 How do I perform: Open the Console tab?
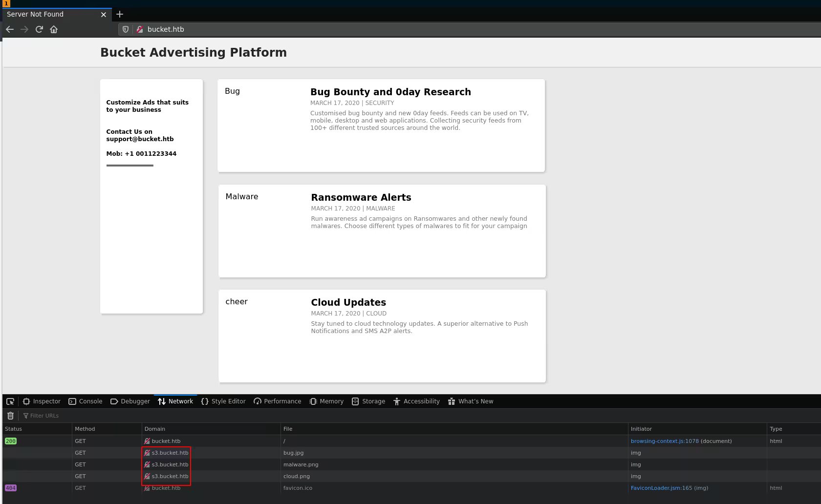tap(86, 401)
